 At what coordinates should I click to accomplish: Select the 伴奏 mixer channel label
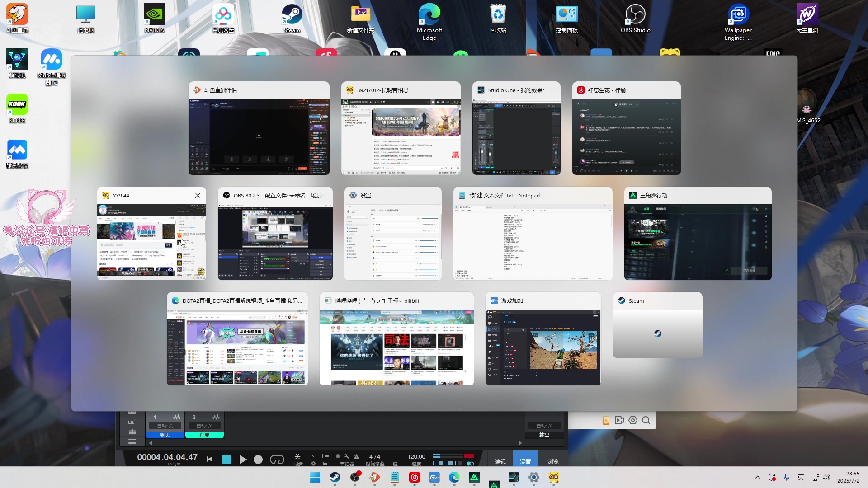(x=204, y=435)
